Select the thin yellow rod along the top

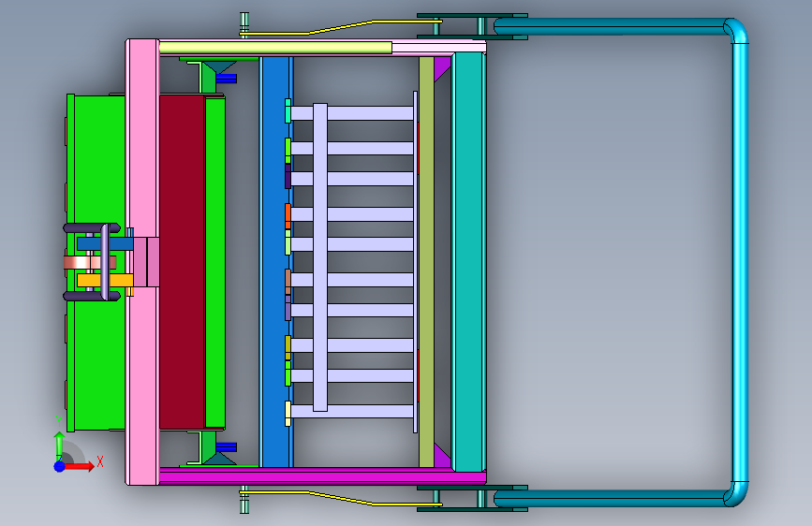[x=342, y=27]
